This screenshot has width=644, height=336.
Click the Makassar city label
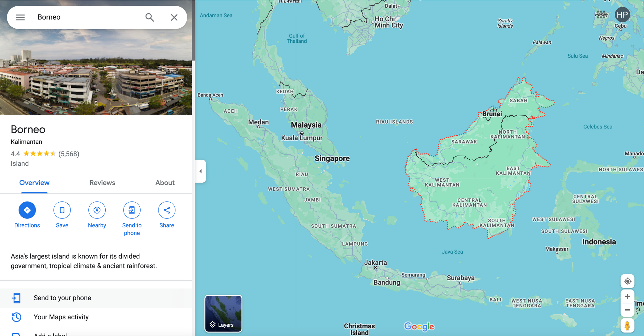557,249
